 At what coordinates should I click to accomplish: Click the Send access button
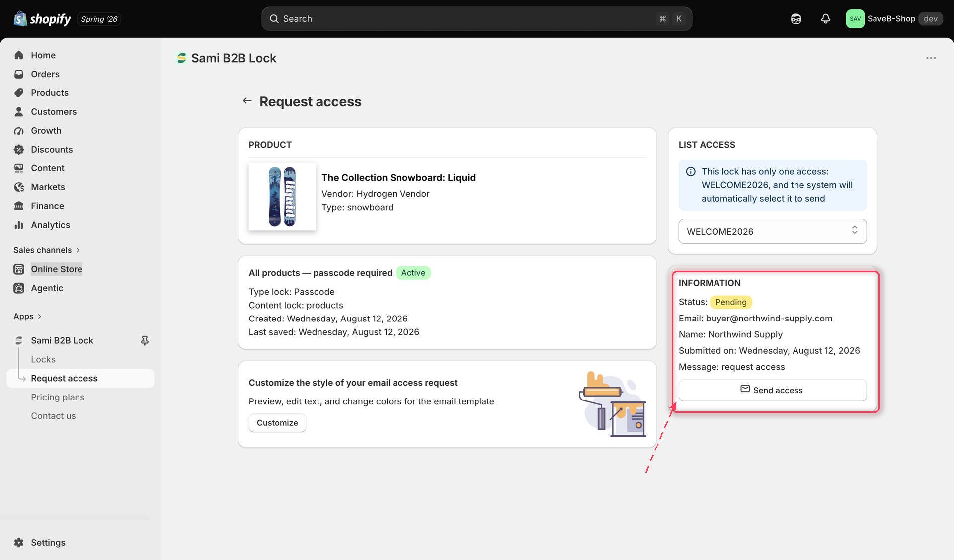coord(772,390)
